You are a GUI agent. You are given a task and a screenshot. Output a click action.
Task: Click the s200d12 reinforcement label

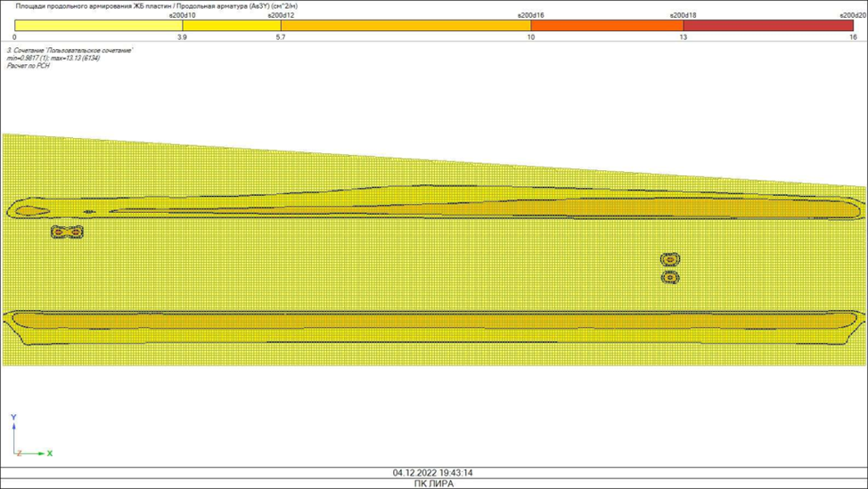click(281, 15)
